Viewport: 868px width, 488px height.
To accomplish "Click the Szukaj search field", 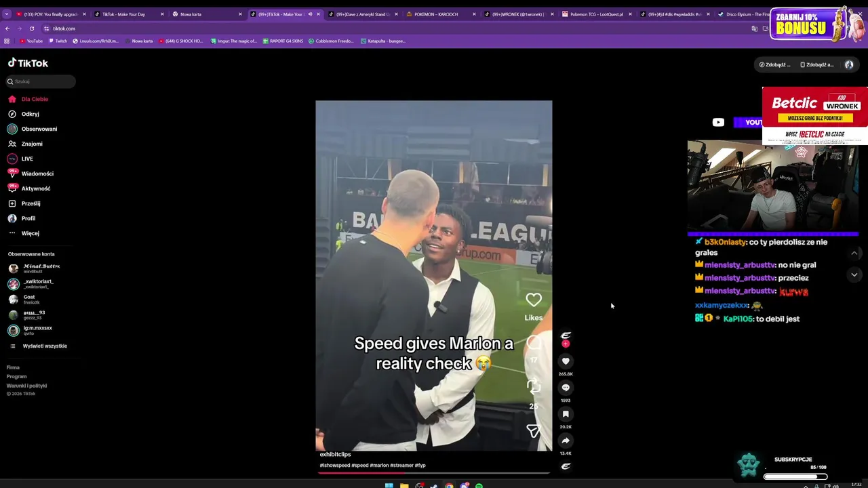I will click(41, 81).
